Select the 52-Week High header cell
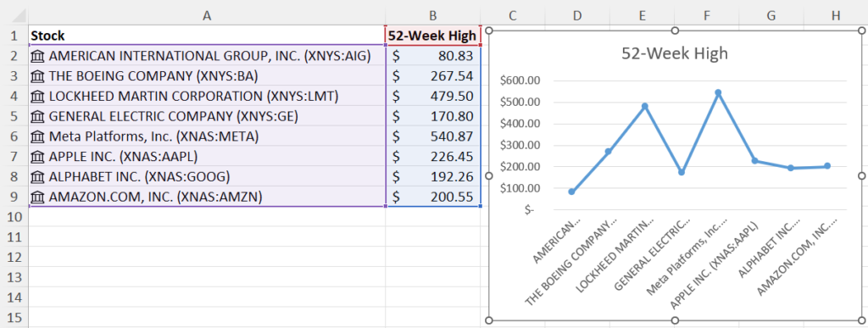The height and width of the screenshot is (328, 868). pyautogui.click(x=433, y=36)
